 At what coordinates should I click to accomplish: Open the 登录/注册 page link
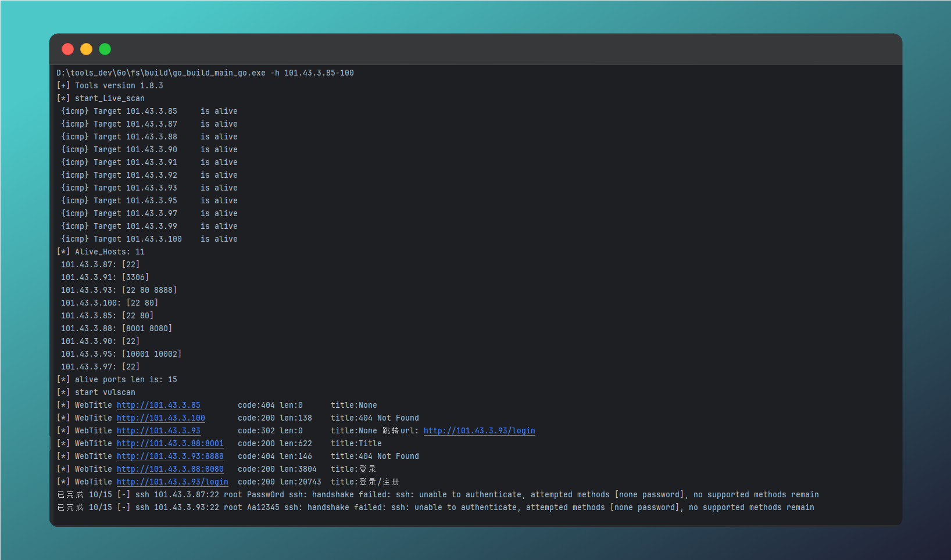tap(172, 482)
